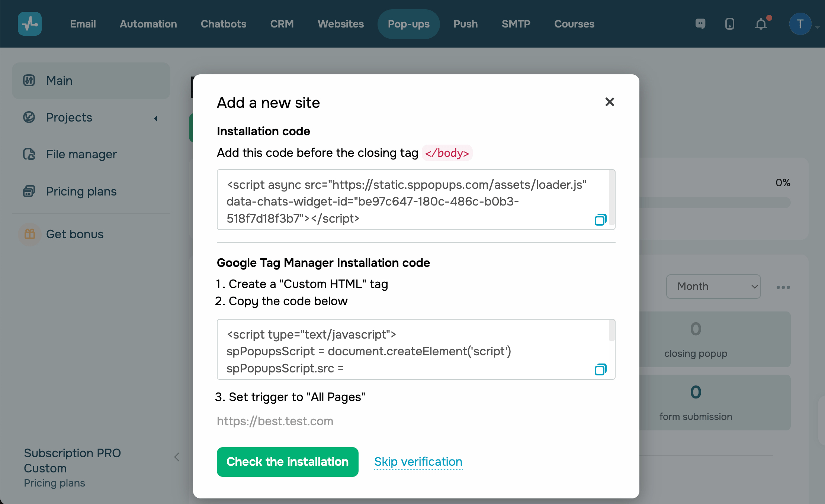
Task: Click the Skip verification link
Action: (x=418, y=462)
